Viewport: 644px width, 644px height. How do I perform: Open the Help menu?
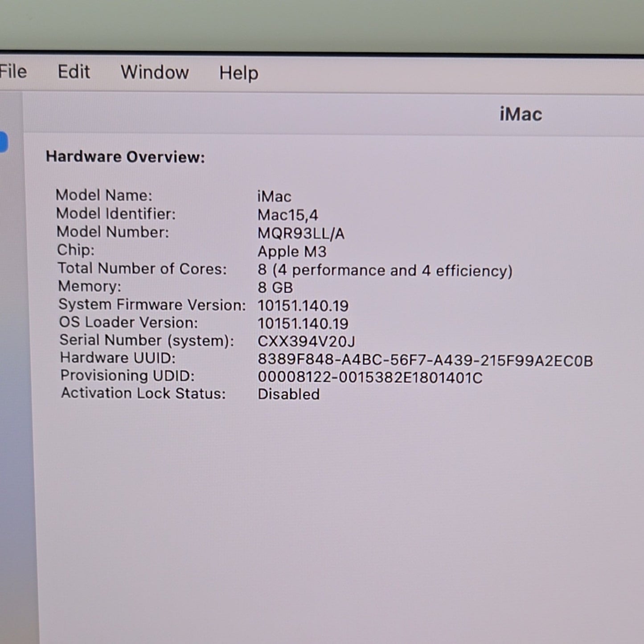point(238,73)
